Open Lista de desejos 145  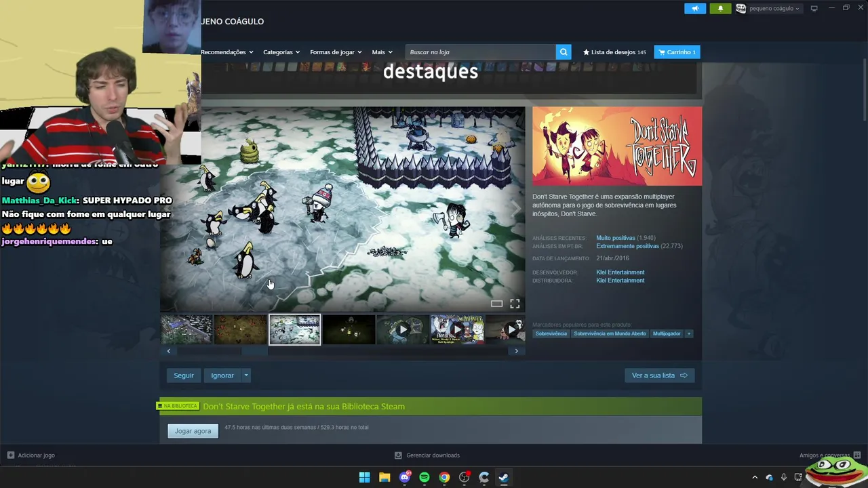(x=614, y=52)
